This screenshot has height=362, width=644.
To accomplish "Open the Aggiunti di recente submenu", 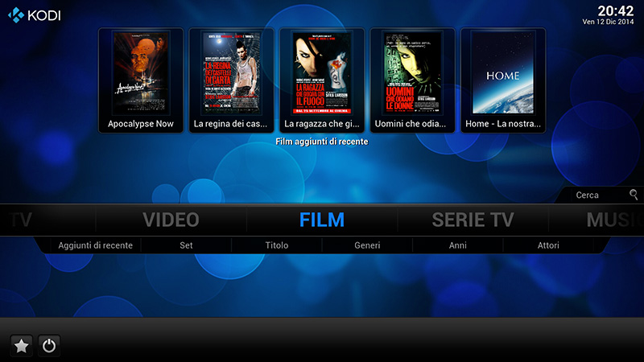I will pyautogui.click(x=95, y=245).
